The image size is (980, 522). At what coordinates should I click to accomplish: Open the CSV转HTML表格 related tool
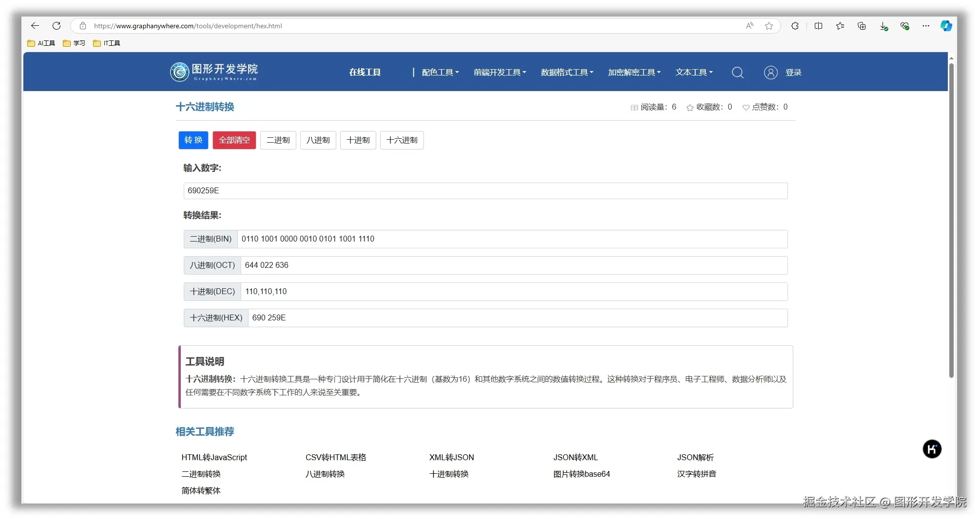336,457
